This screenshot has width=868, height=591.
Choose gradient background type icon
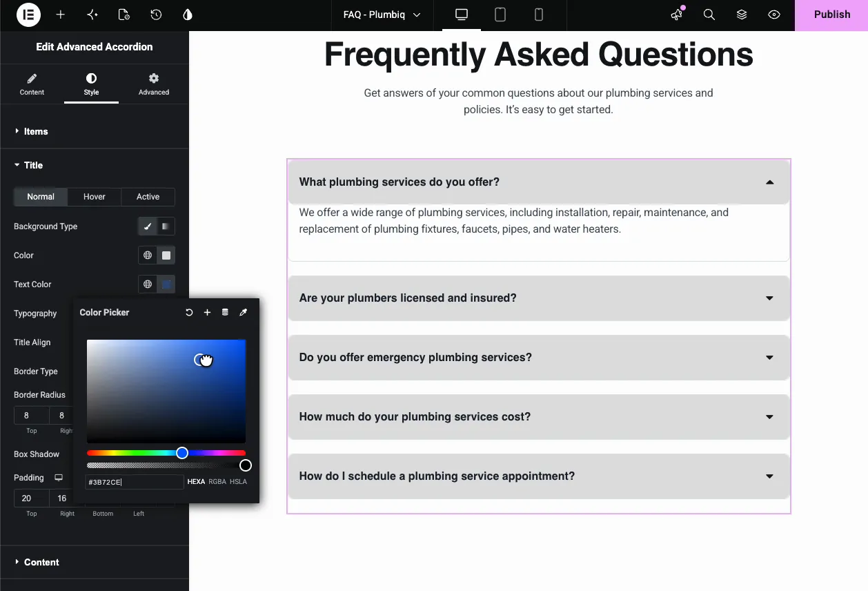click(x=166, y=226)
